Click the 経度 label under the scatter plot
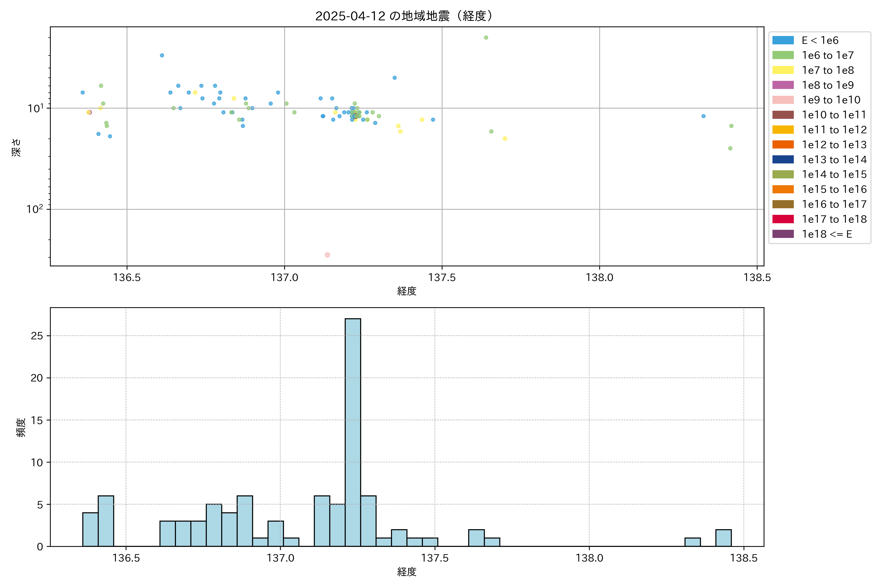The image size is (882, 588). (x=407, y=291)
